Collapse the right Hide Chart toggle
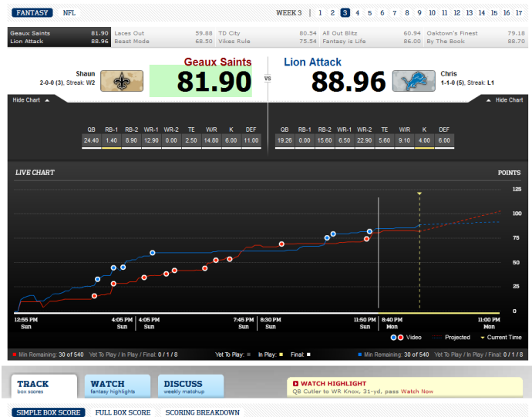The width and height of the screenshot is (532, 417). pyautogui.click(x=504, y=100)
